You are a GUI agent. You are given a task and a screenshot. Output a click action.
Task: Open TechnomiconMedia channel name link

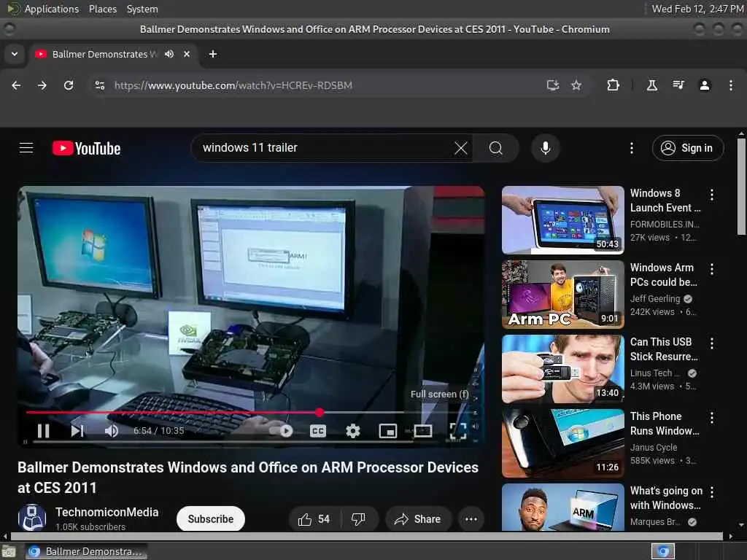[x=107, y=512]
